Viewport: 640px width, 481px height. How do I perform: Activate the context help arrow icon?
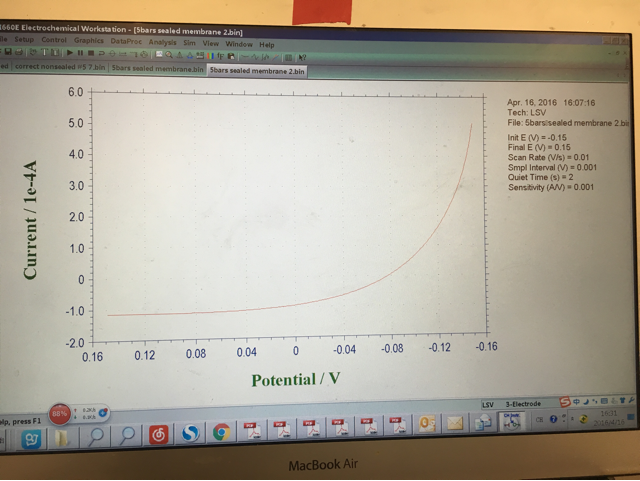pos(302,58)
